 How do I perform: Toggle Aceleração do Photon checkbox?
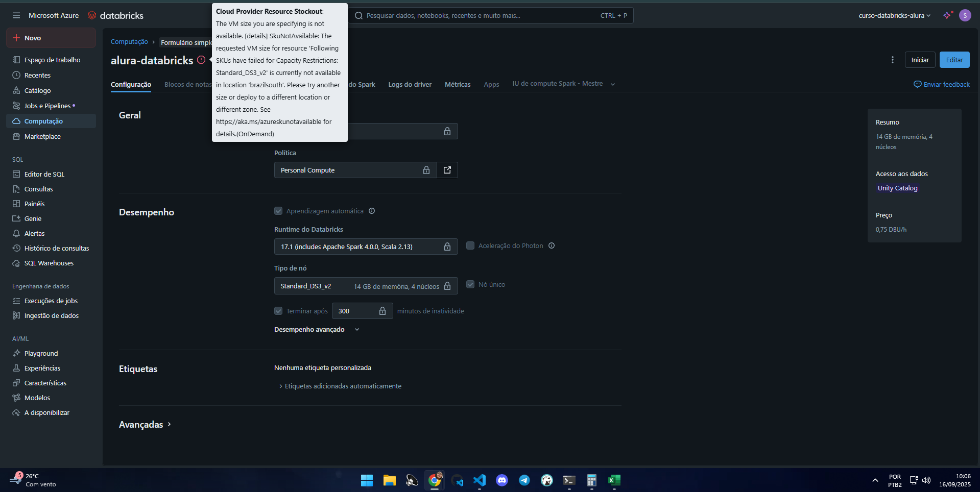click(x=470, y=245)
